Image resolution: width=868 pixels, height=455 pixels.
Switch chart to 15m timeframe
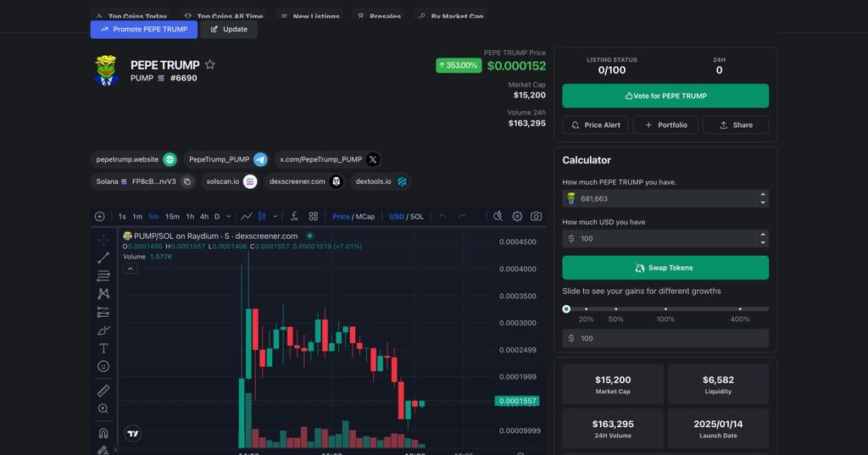click(x=172, y=216)
